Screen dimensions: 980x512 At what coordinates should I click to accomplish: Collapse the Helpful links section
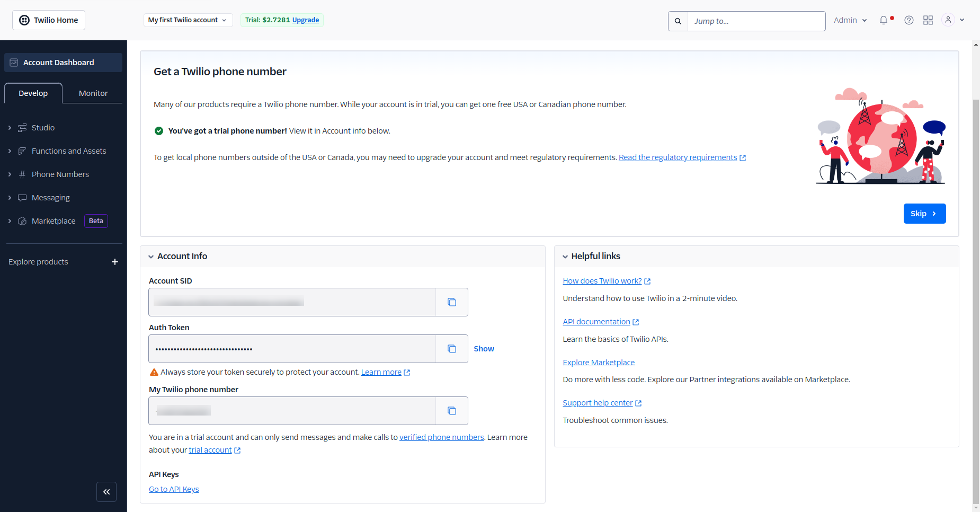tap(565, 257)
